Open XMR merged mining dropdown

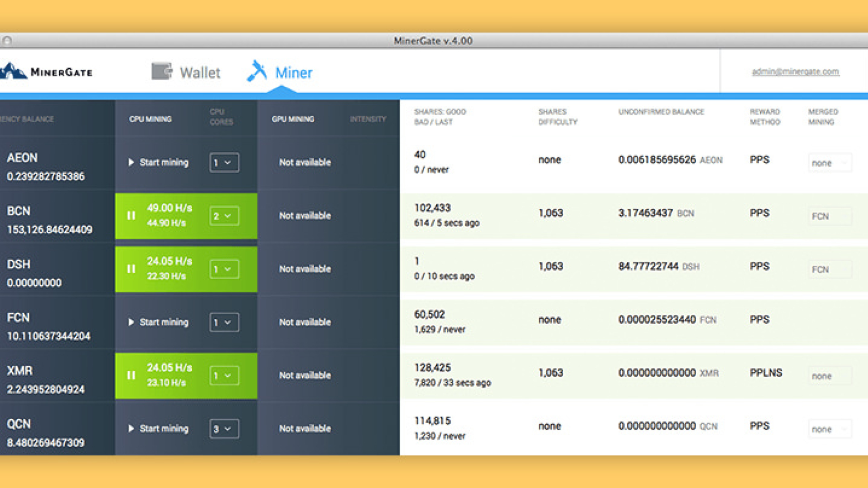click(x=830, y=376)
